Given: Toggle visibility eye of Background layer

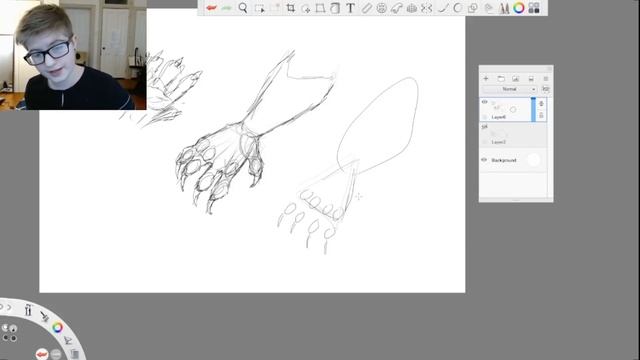Looking at the screenshot, I should click(x=484, y=160).
